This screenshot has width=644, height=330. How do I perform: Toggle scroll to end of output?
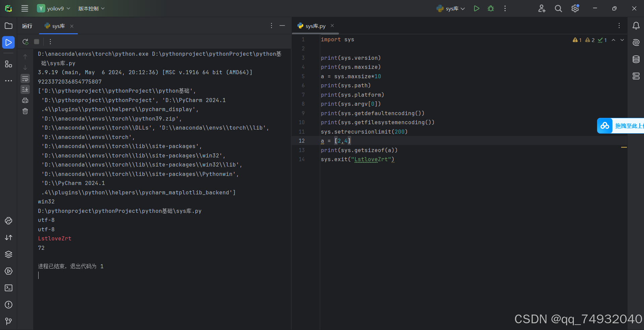[x=25, y=89]
